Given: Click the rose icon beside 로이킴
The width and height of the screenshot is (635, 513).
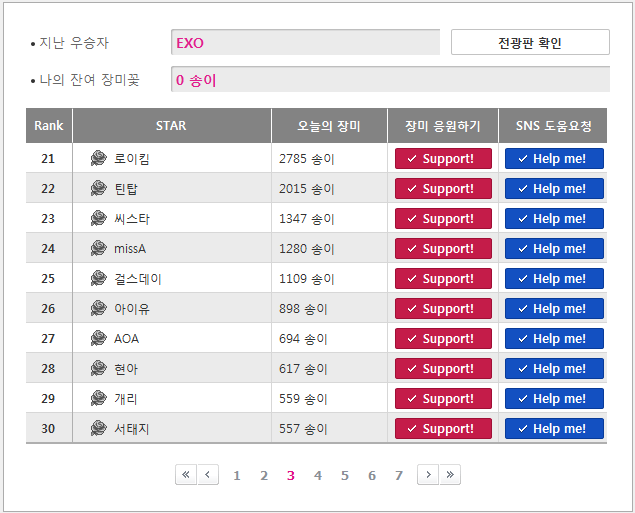Looking at the screenshot, I should pos(98,158).
